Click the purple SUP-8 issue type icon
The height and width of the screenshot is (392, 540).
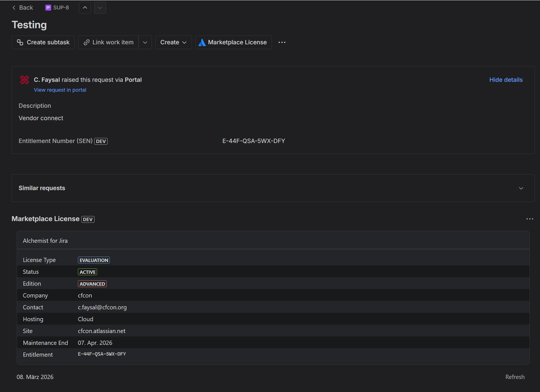pos(48,8)
